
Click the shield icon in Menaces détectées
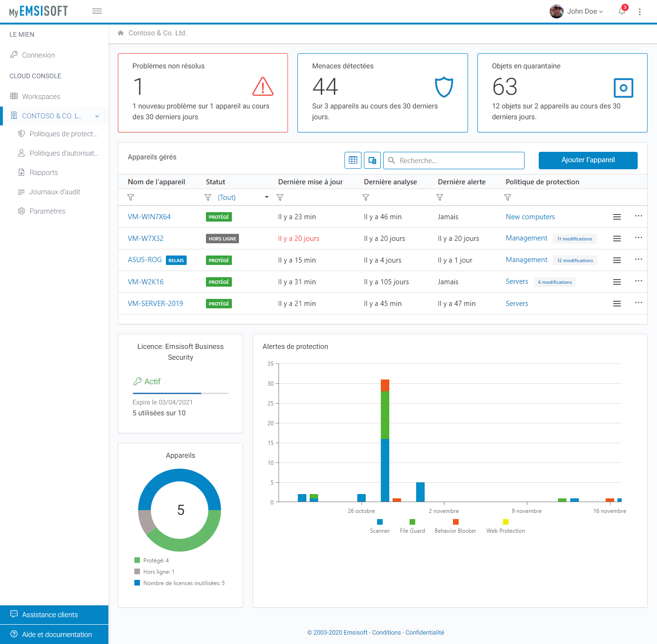point(443,87)
